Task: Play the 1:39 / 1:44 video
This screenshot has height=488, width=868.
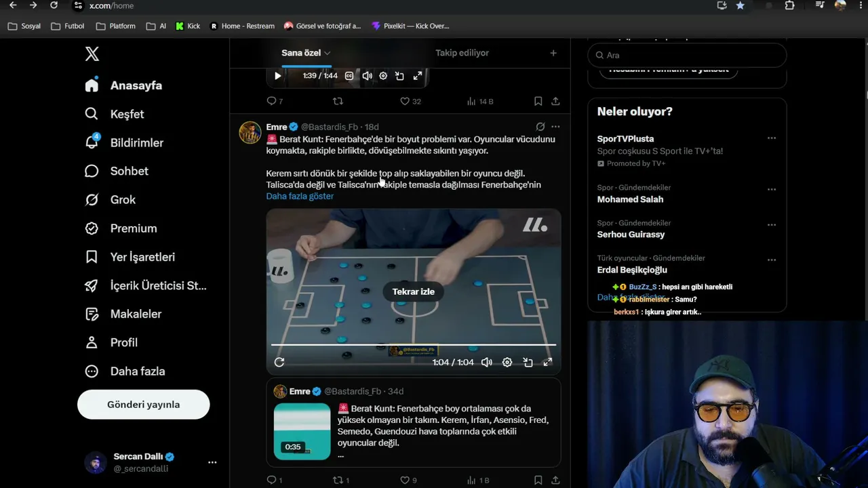Action: coord(277,76)
